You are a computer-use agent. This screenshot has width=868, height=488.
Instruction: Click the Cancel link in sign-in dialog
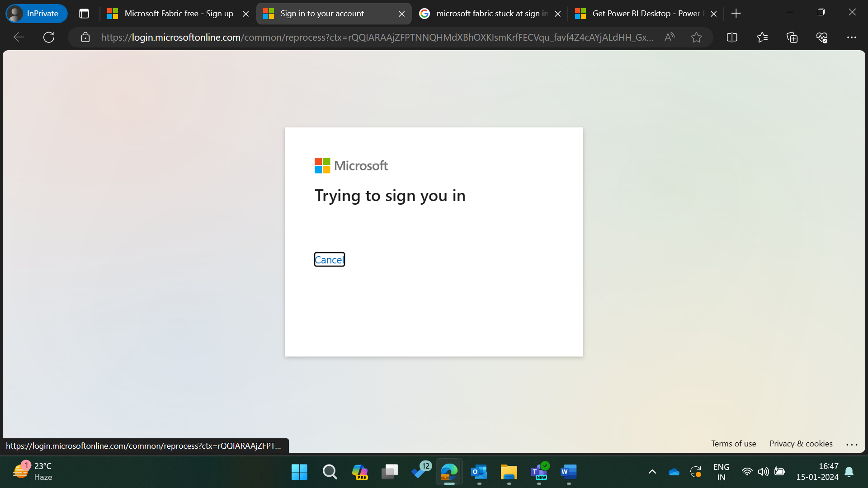click(x=330, y=259)
